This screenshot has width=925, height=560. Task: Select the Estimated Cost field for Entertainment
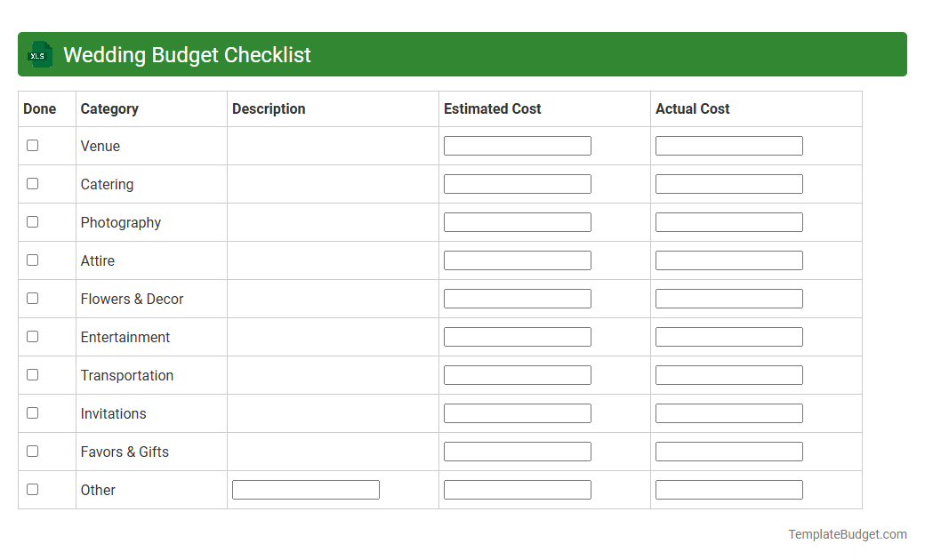517,336
